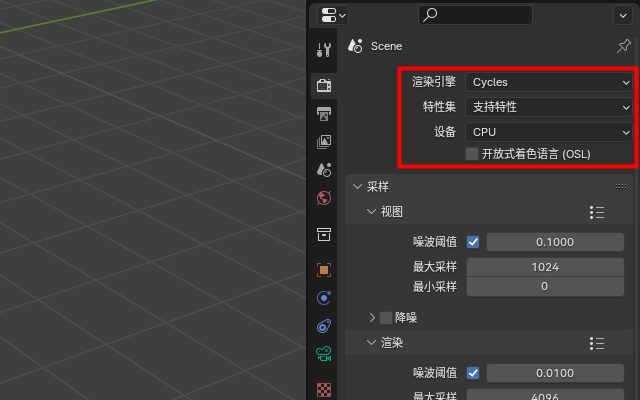Open the World properties tab
Image resolution: width=640 pixels, height=400 pixels.
[324, 198]
